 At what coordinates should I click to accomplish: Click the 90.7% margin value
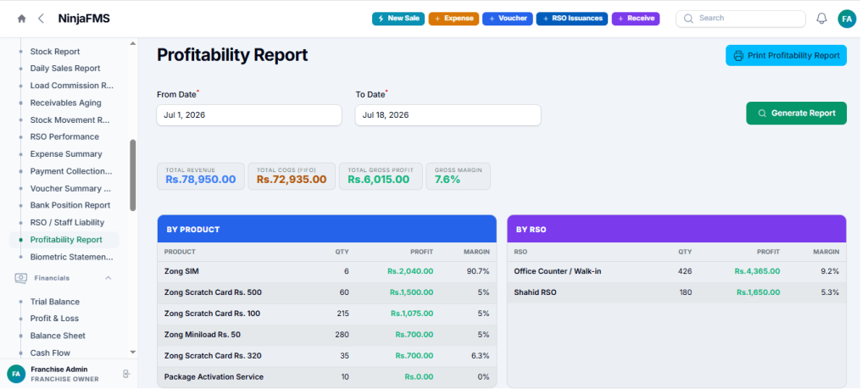[479, 271]
